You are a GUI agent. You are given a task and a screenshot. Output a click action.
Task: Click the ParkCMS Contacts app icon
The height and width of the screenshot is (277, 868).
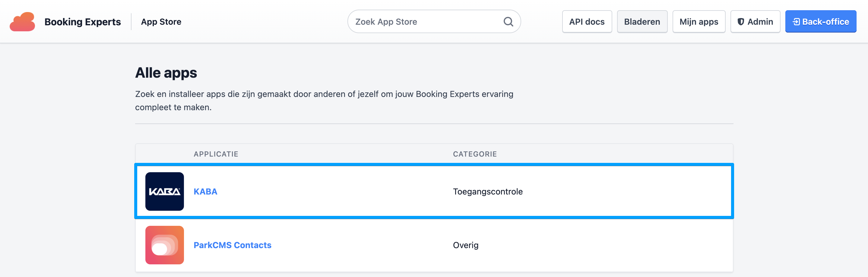point(164,245)
